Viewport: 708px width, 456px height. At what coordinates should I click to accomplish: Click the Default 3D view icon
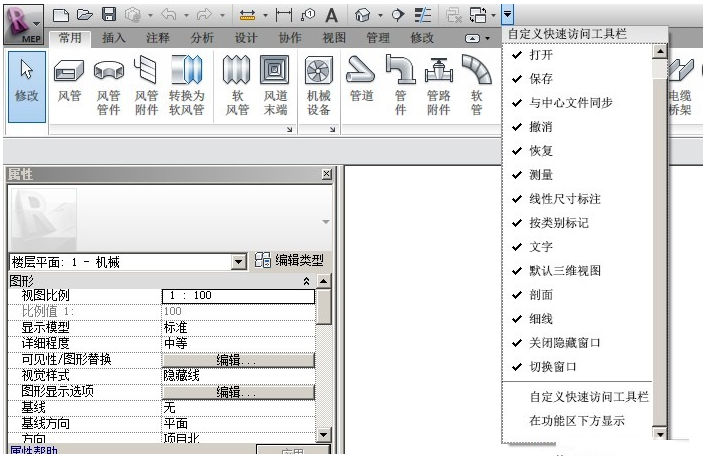(x=363, y=15)
